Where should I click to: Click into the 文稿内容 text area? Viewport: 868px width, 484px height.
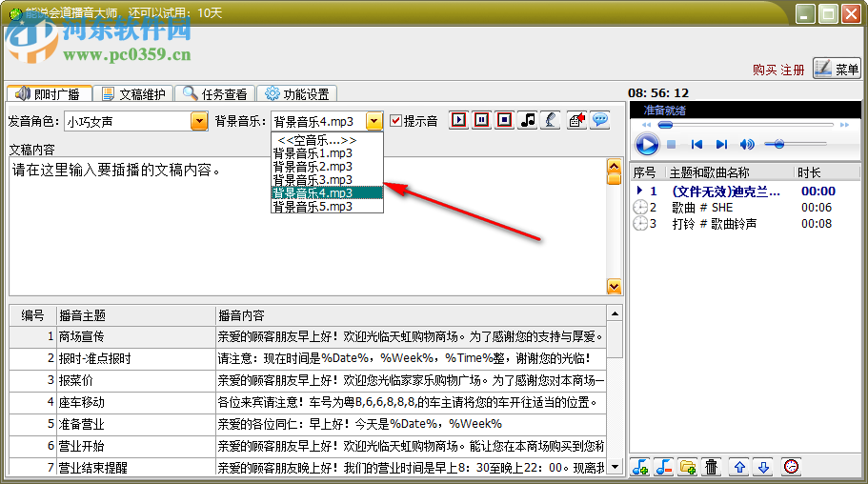point(308,227)
